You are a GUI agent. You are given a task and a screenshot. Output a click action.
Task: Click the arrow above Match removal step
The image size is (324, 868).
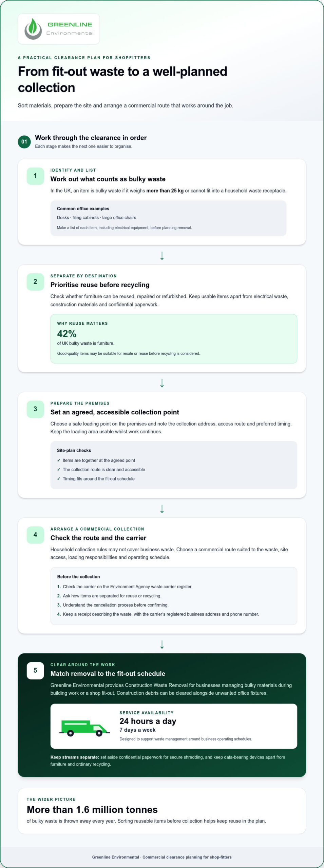click(162, 644)
